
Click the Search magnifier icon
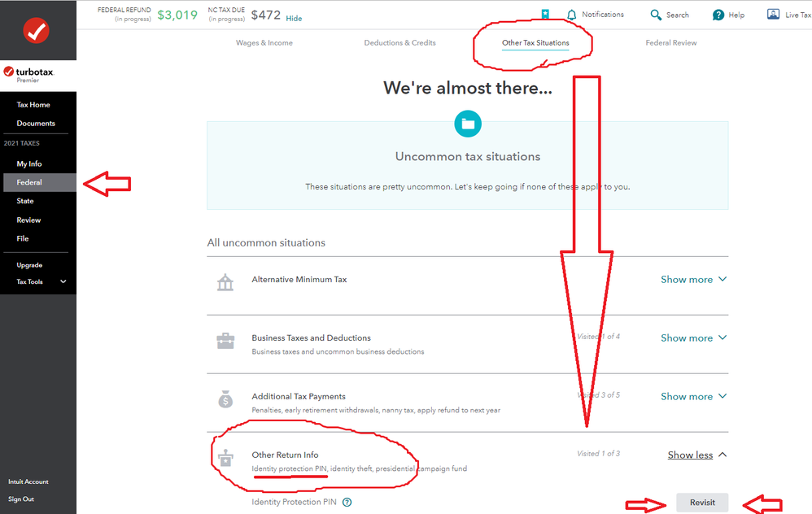(x=656, y=15)
